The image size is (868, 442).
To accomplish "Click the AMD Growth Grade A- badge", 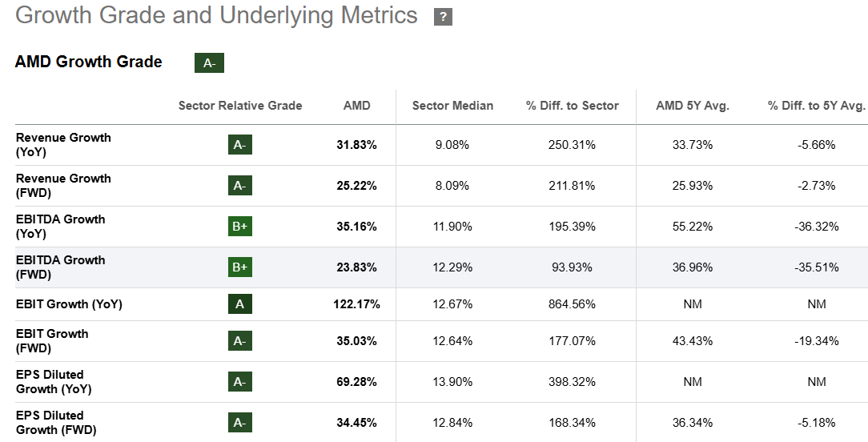I will coord(209,63).
